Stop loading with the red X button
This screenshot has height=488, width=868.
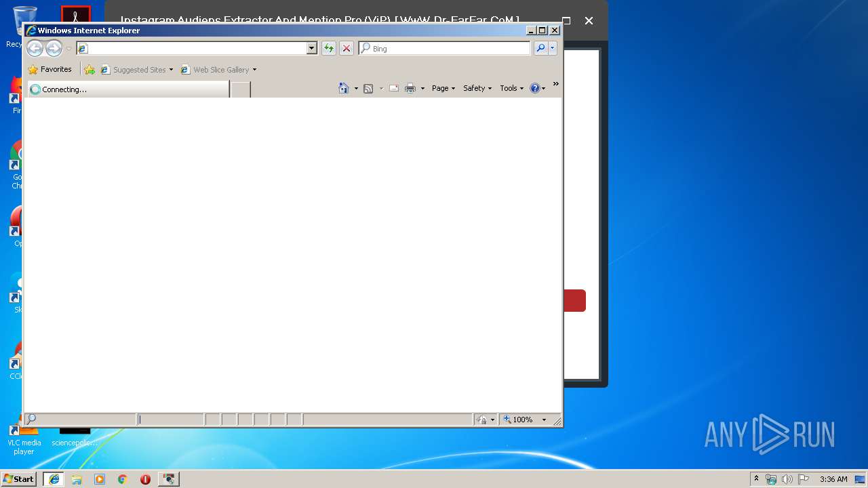click(x=347, y=48)
